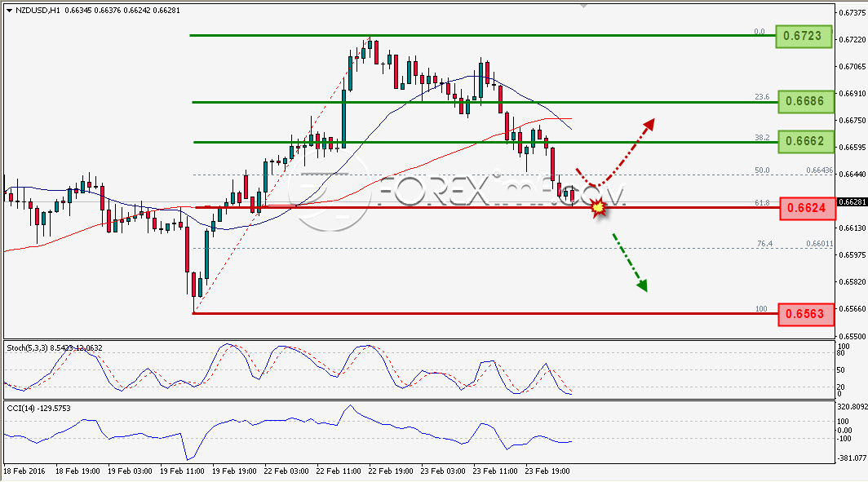868x482 pixels.
Task: Click the chart shift marker triangle at top
Action: click(x=583, y=6)
